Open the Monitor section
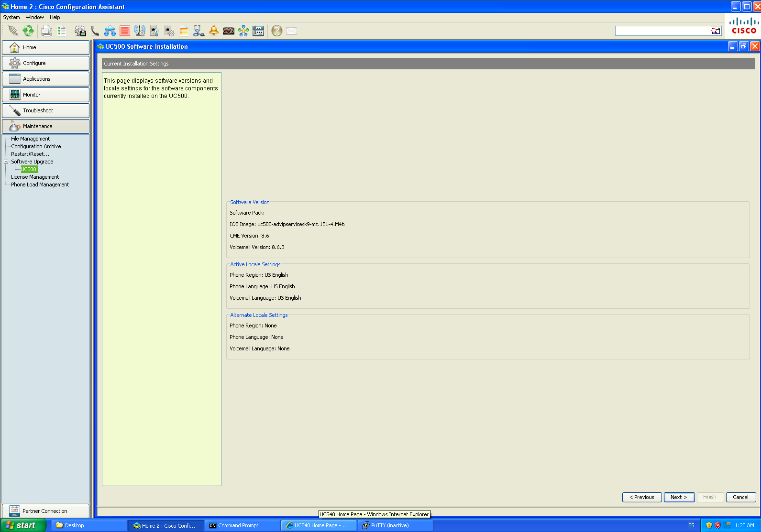Image resolution: width=761 pixels, height=532 pixels. tap(46, 95)
